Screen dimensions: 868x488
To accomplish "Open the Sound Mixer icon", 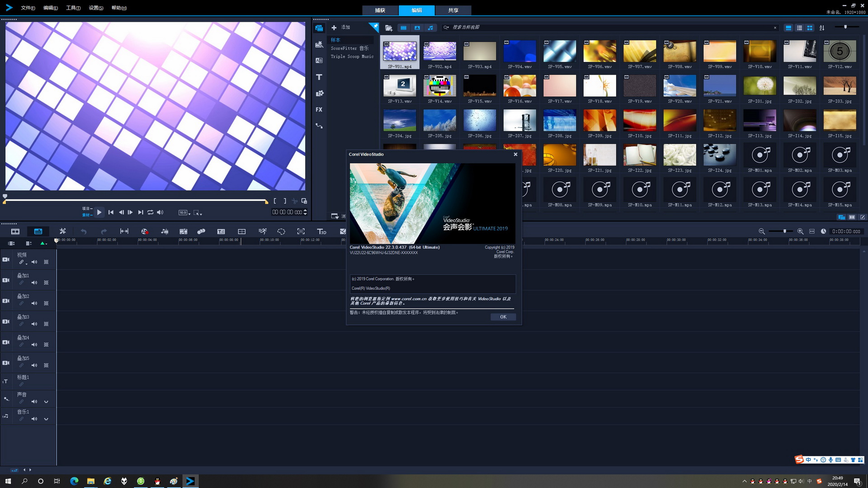I will (x=165, y=231).
